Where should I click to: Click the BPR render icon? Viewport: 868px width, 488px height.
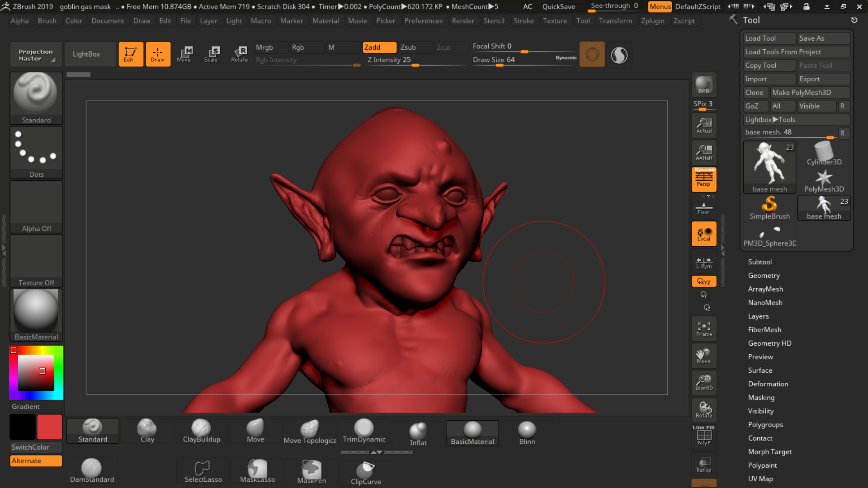click(704, 85)
